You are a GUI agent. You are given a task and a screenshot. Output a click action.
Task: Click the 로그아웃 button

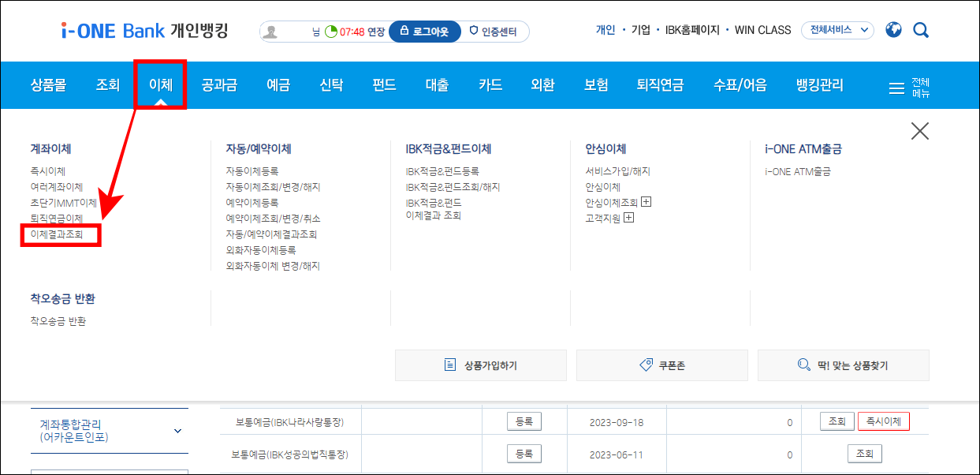click(424, 32)
